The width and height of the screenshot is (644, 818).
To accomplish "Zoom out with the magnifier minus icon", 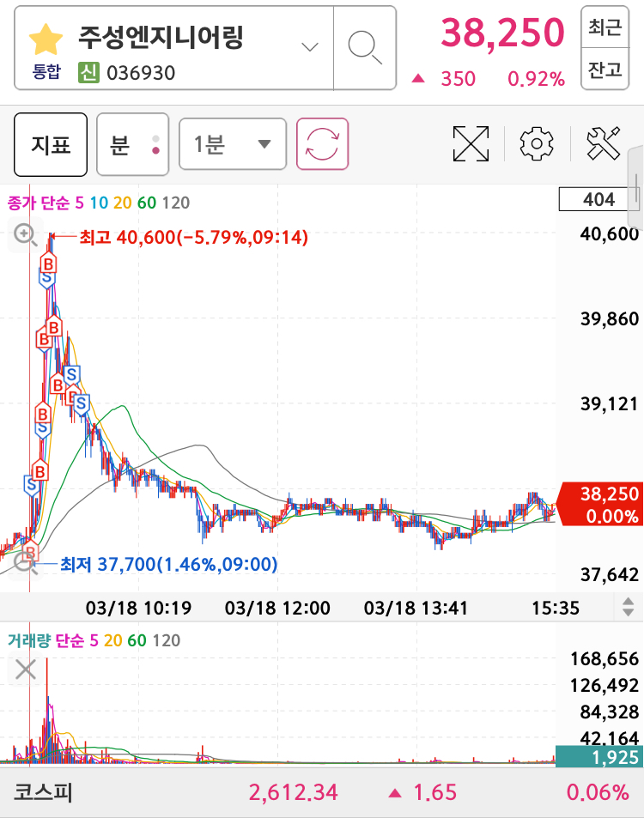I will [25, 563].
